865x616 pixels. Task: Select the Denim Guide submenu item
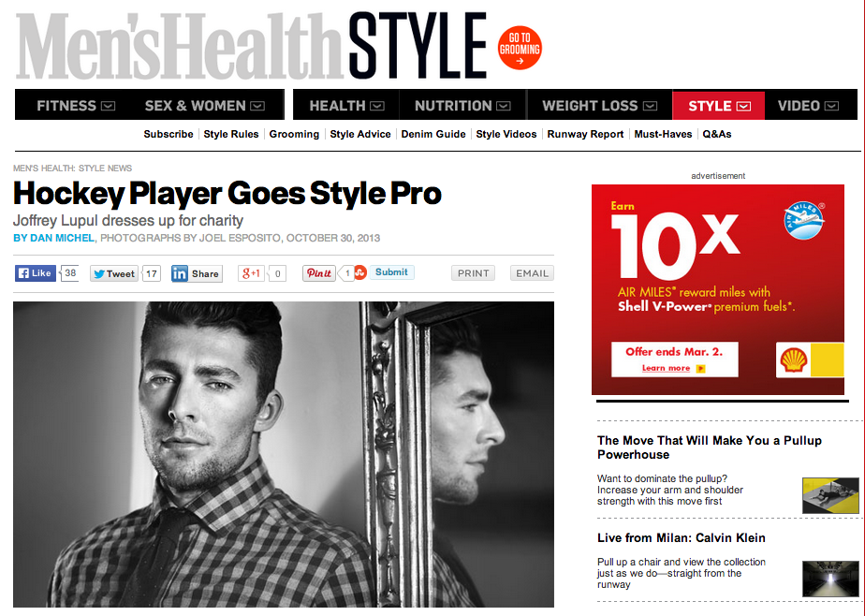(433, 134)
